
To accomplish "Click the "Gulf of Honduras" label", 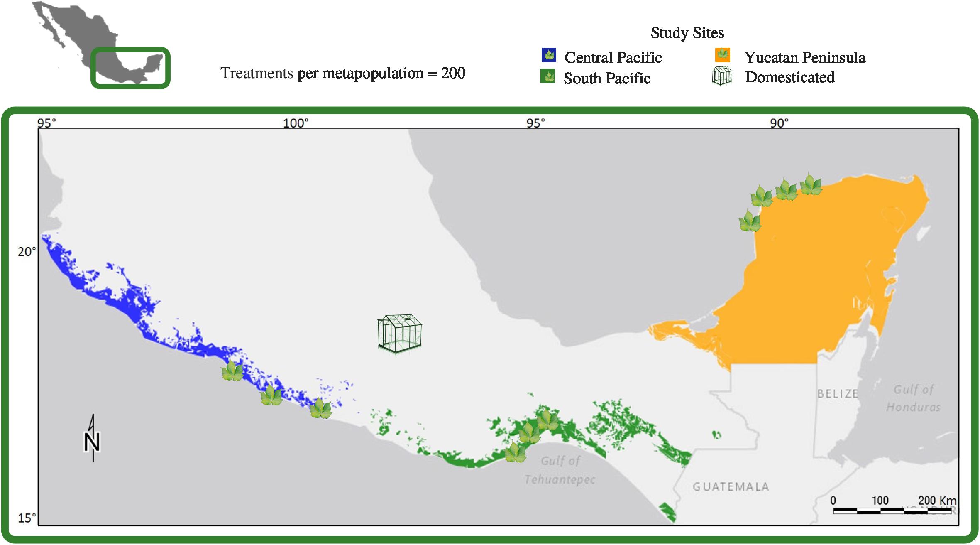I will pos(914,398).
